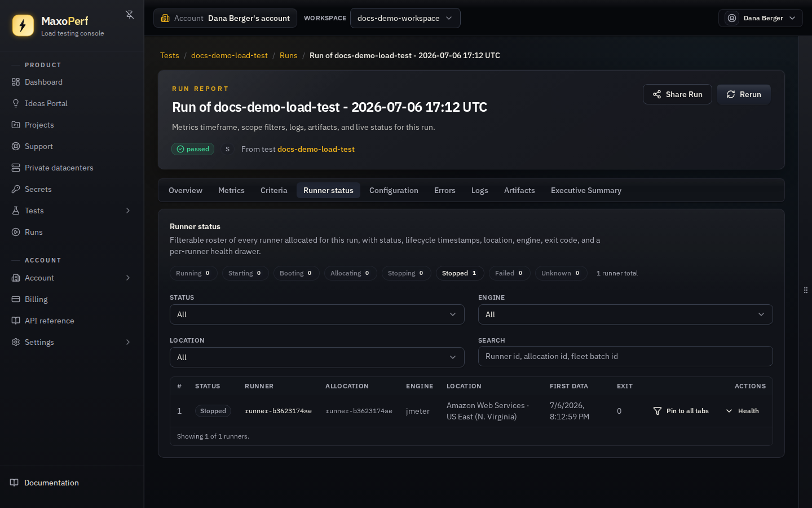812x508 pixels.
Task: Switch to the Criteria tab
Action: [x=274, y=190]
